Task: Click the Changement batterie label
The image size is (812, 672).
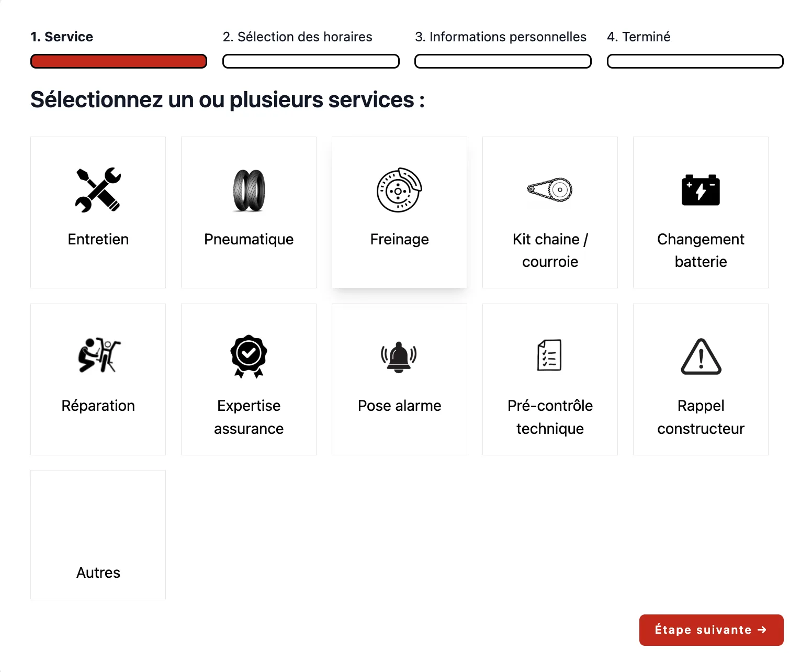Action: [701, 250]
